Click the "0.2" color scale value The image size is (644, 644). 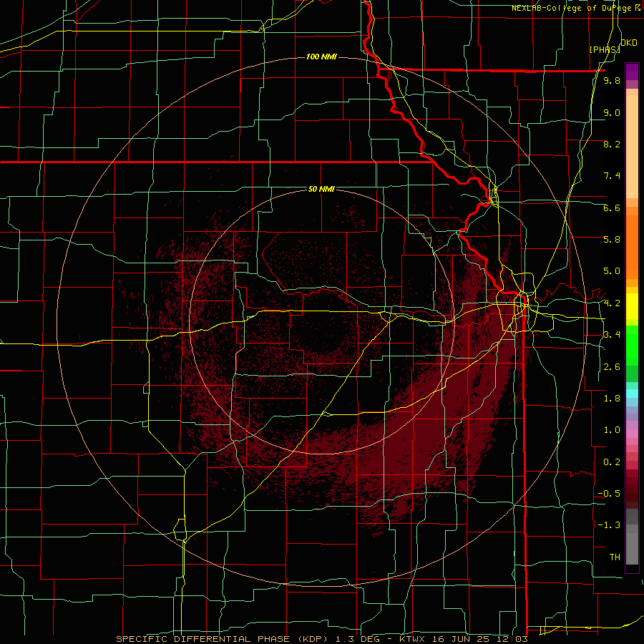click(x=612, y=462)
